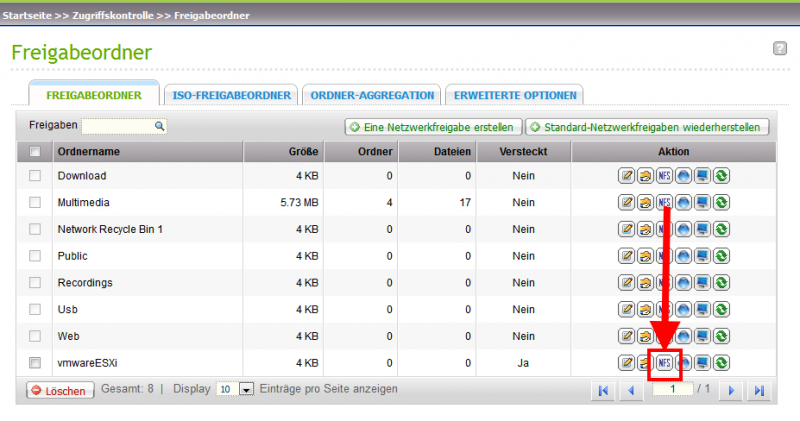Click the Freigaben search input field

coord(118,126)
